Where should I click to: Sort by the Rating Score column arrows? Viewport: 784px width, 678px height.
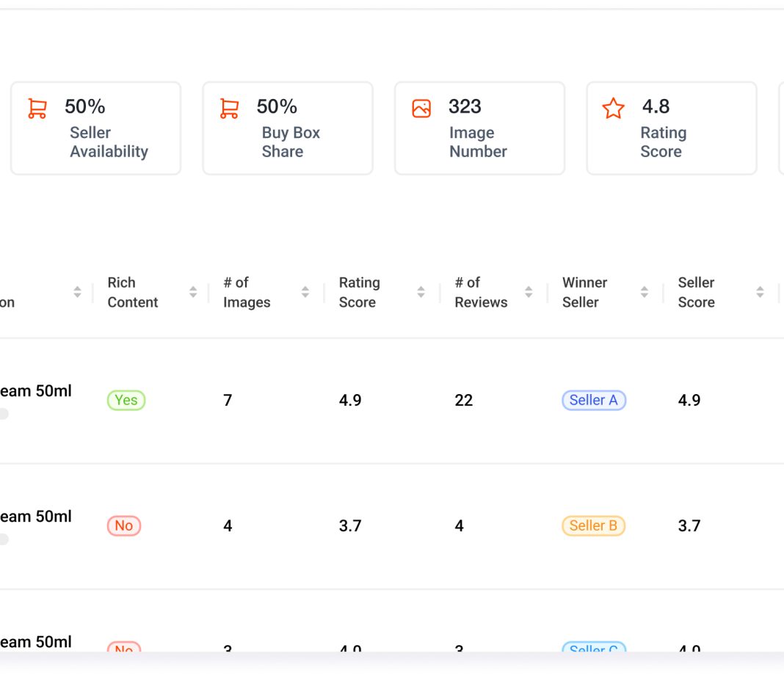tap(421, 292)
